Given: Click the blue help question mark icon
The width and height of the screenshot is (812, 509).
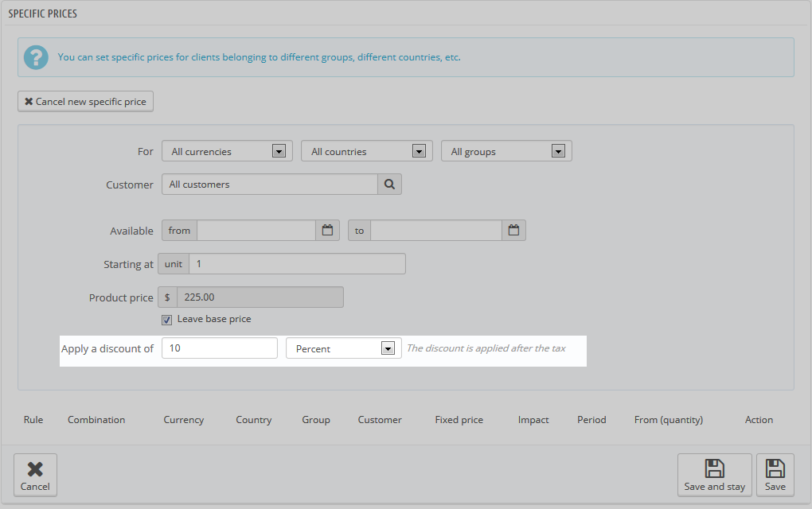Looking at the screenshot, I should coord(36,57).
